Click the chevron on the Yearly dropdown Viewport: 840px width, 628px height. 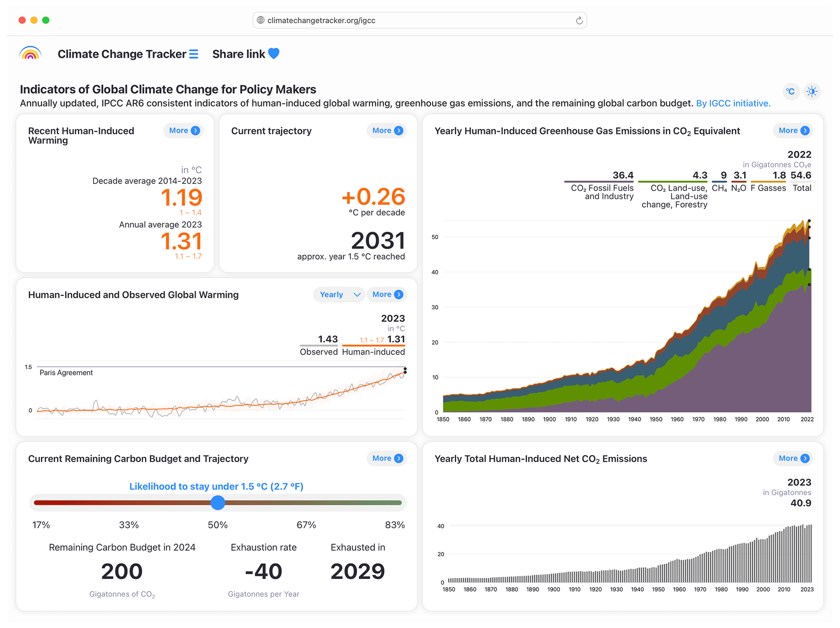click(357, 294)
